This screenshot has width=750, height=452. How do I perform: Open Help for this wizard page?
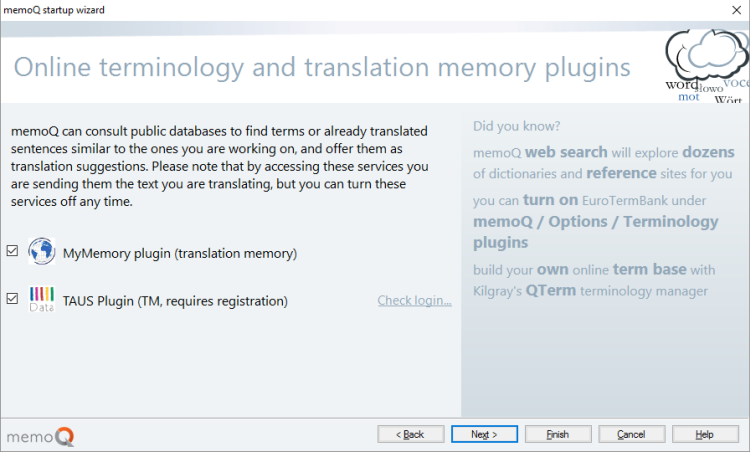[705, 434]
